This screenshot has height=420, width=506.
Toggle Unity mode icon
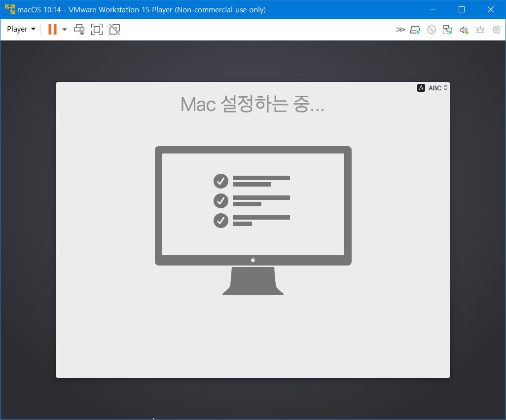(114, 30)
